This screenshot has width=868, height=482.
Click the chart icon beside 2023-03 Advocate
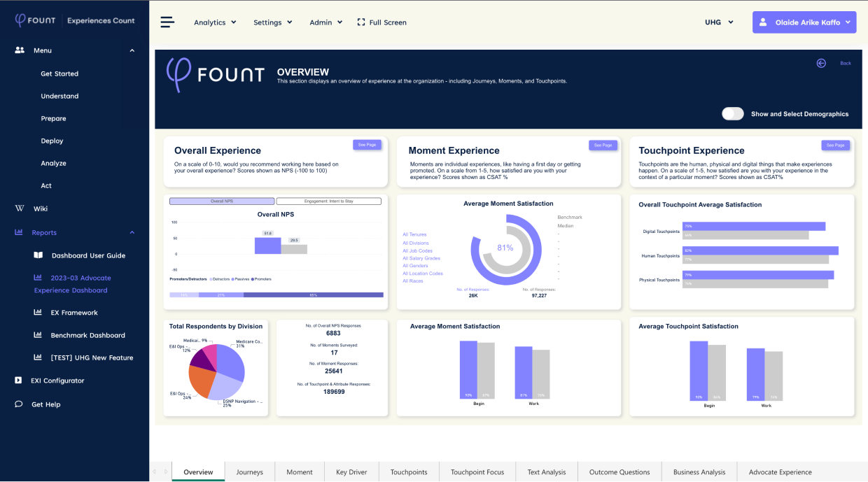click(x=38, y=278)
